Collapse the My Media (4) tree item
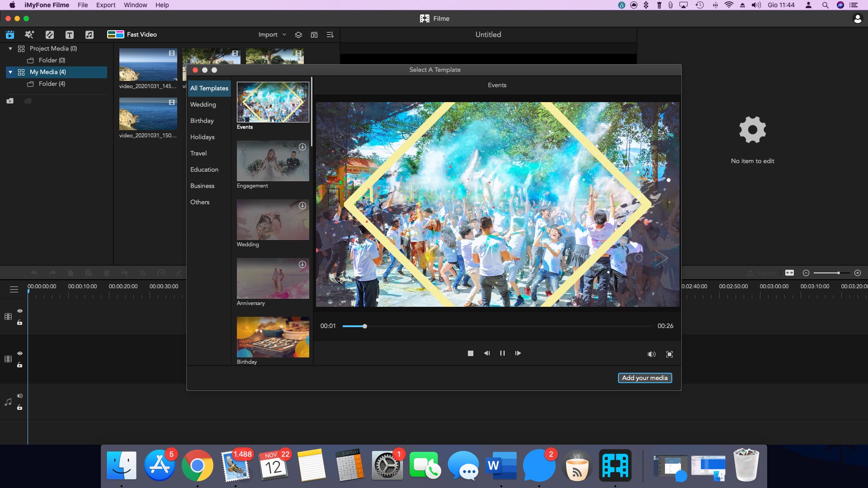Image resolution: width=868 pixels, height=488 pixels. coord(10,72)
